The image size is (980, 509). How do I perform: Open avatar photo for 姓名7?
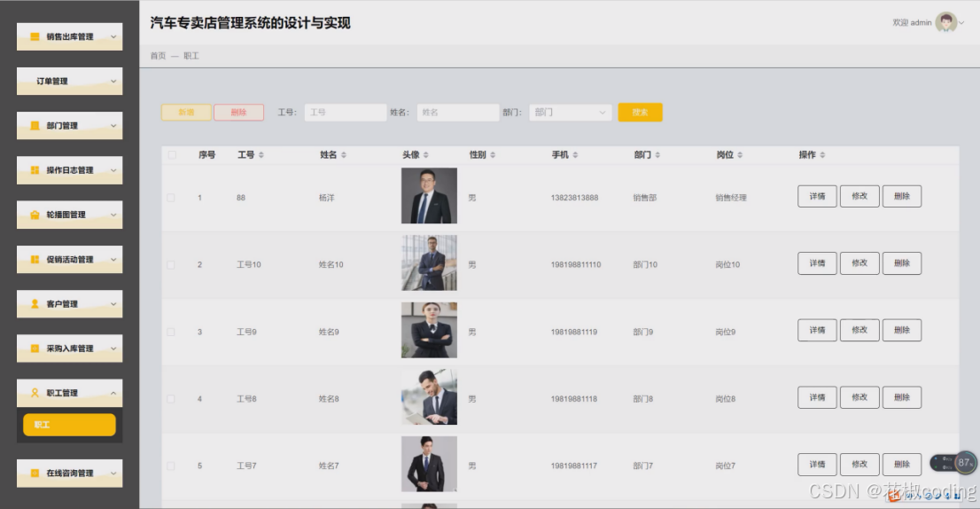pos(429,464)
